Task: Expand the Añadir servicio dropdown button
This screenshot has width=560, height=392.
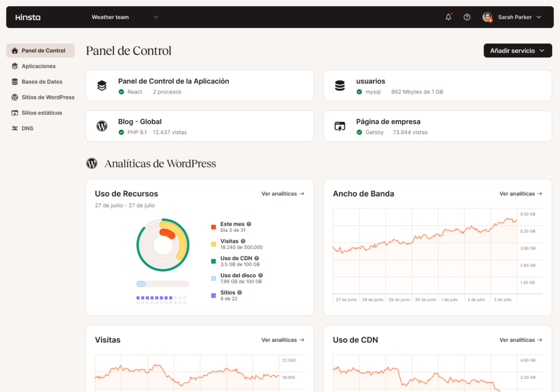Action: 517,51
